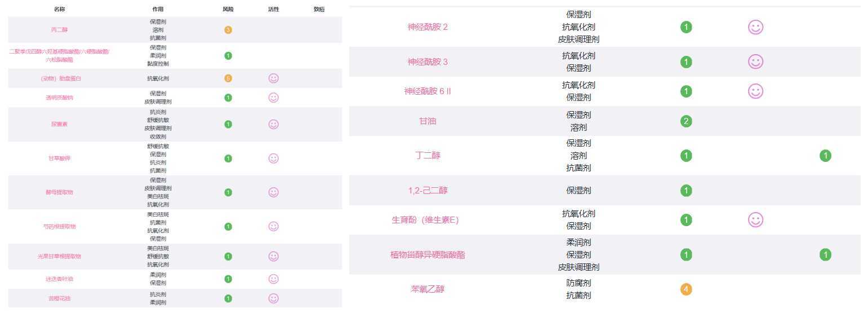Image resolution: width=868 pixels, height=313 pixels.
Task: Click far-right green badge in 丁二醇 row
Action: pyautogui.click(x=825, y=156)
